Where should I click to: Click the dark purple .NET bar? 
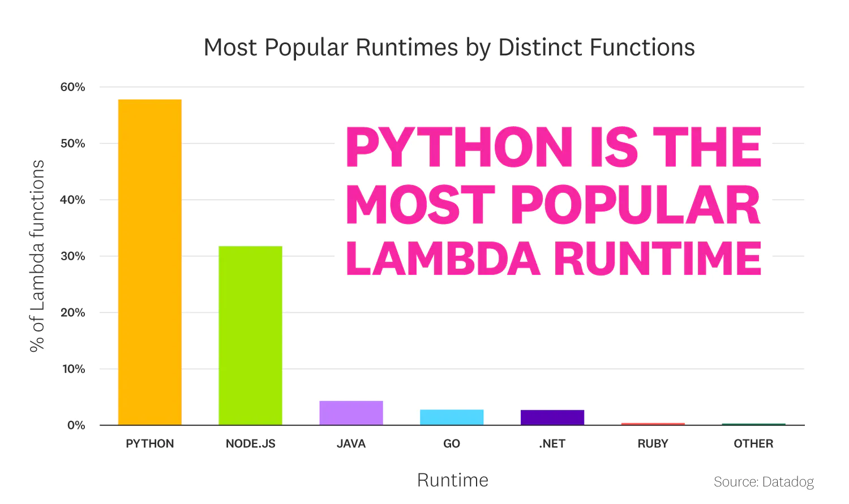pos(552,417)
